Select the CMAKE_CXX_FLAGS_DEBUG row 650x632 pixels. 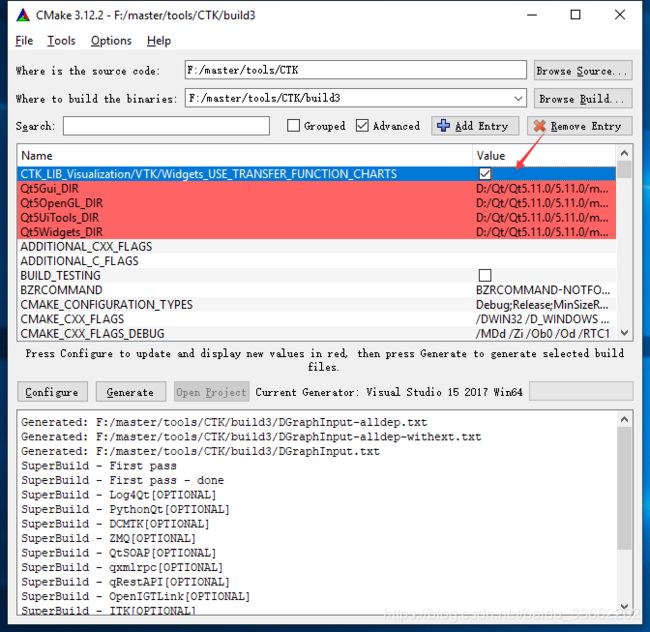[x=317, y=334]
